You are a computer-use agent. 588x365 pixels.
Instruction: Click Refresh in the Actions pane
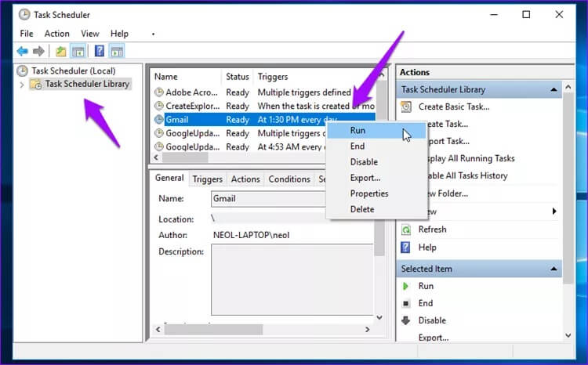[432, 229]
